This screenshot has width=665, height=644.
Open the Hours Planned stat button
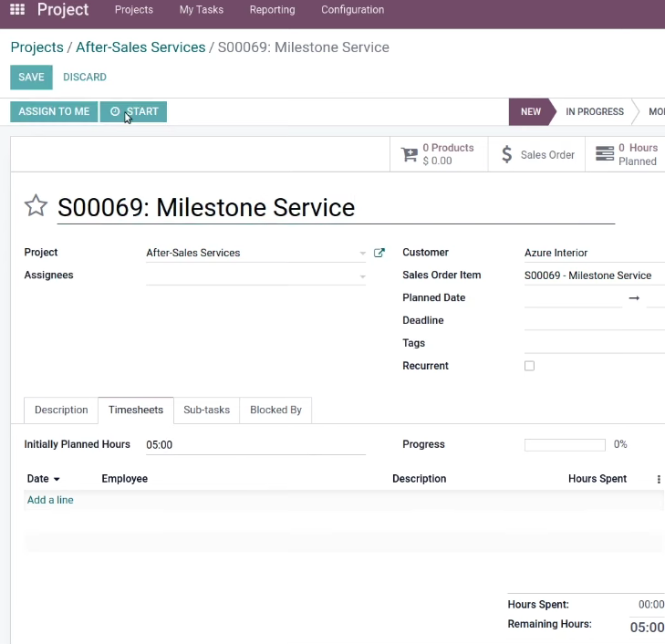[x=625, y=154]
